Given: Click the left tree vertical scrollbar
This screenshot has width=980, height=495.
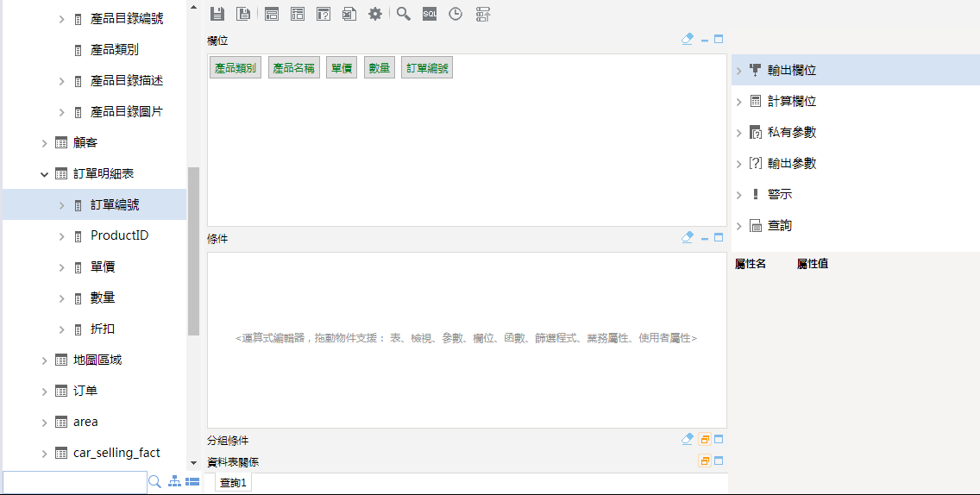Looking at the screenshot, I should [x=193, y=250].
